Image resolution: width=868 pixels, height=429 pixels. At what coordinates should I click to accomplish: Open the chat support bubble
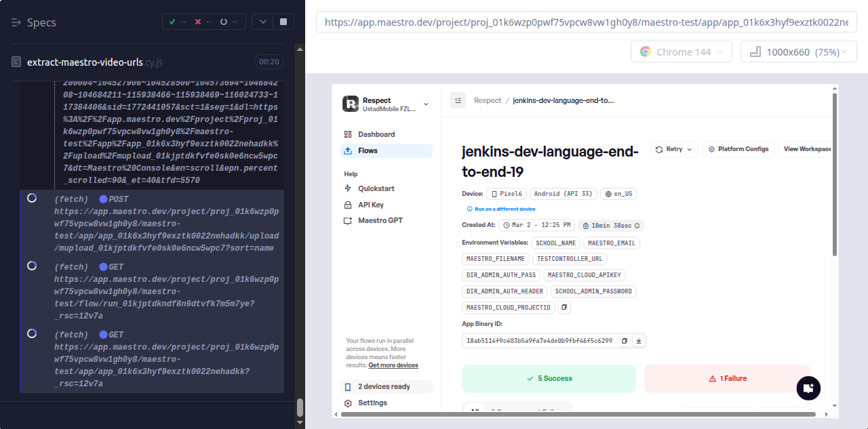coord(808,388)
